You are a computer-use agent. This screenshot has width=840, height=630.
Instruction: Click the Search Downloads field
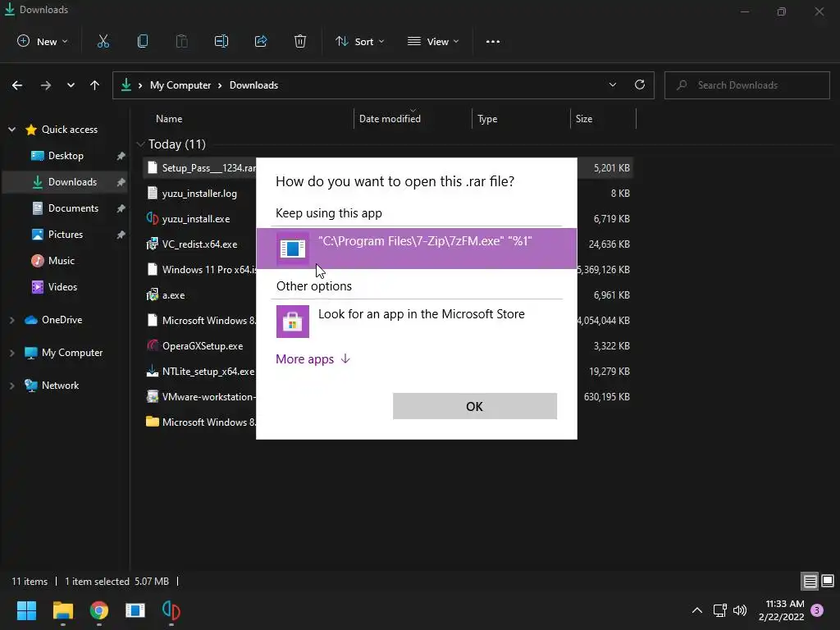(746, 85)
